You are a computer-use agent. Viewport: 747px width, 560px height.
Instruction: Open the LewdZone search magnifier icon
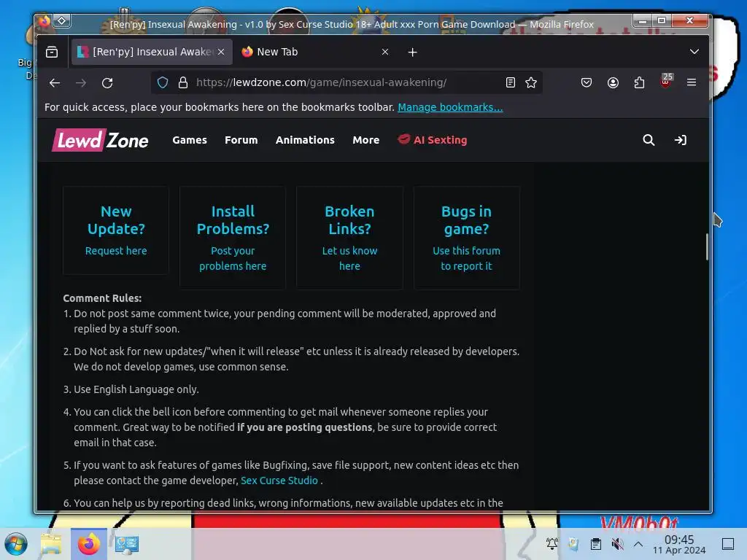coord(649,140)
